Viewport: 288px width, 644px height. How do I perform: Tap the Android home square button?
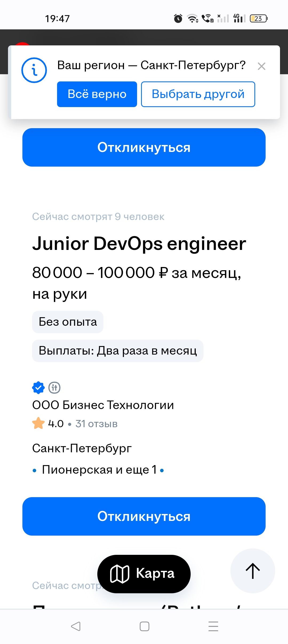tap(145, 626)
